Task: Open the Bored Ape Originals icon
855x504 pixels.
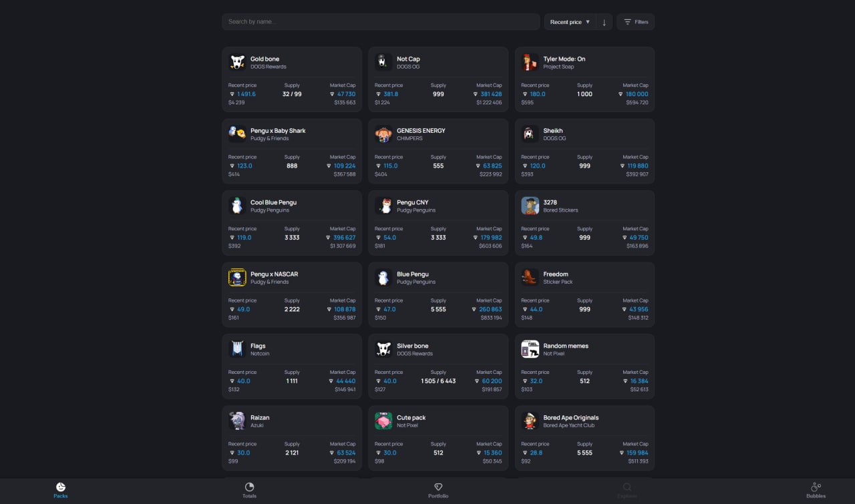Action: (x=530, y=421)
